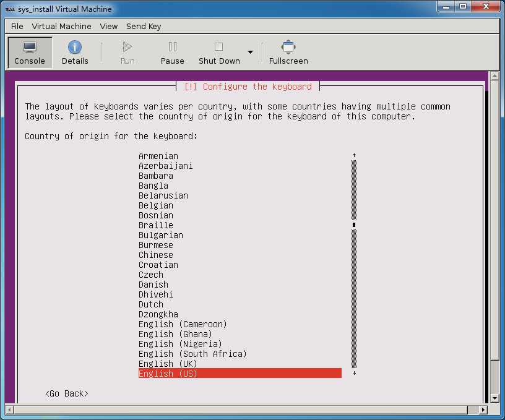Maximize the sys_install window
This screenshot has height=420, width=505.
coord(463,6)
